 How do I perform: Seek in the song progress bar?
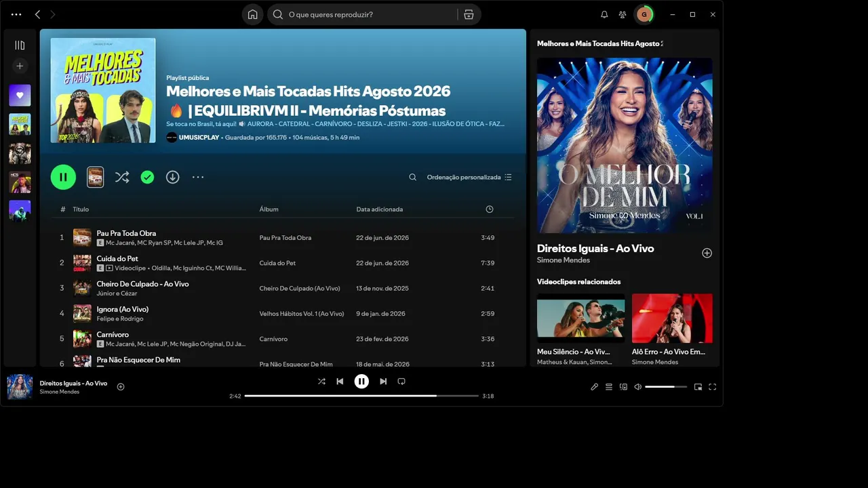361,396
